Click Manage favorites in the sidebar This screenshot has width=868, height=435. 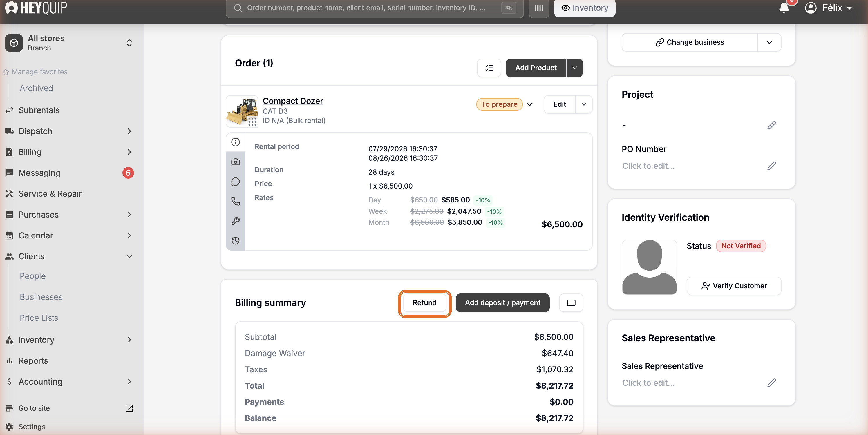click(x=35, y=72)
